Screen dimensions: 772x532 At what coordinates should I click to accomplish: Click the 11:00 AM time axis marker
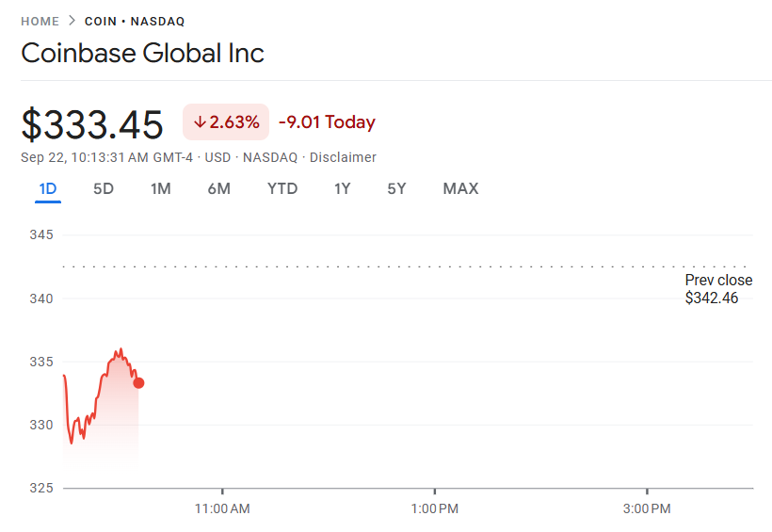pyautogui.click(x=222, y=508)
